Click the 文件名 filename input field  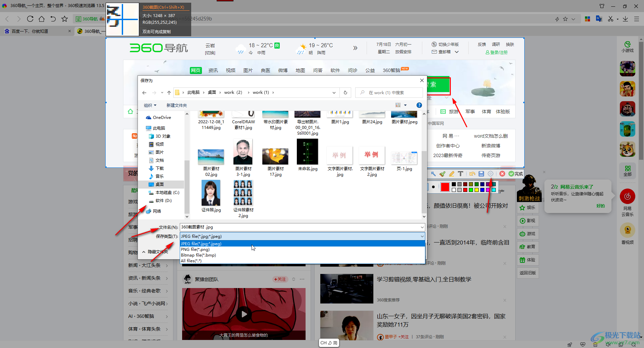300,227
